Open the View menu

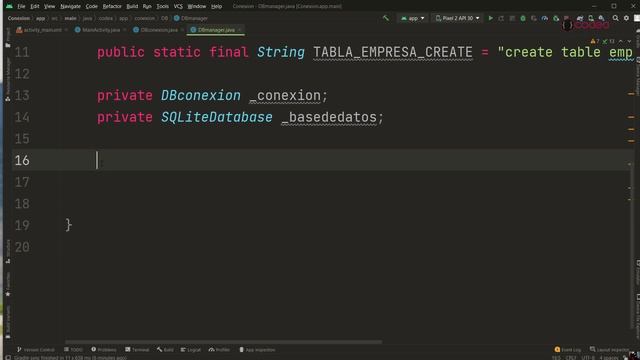click(49, 7)
